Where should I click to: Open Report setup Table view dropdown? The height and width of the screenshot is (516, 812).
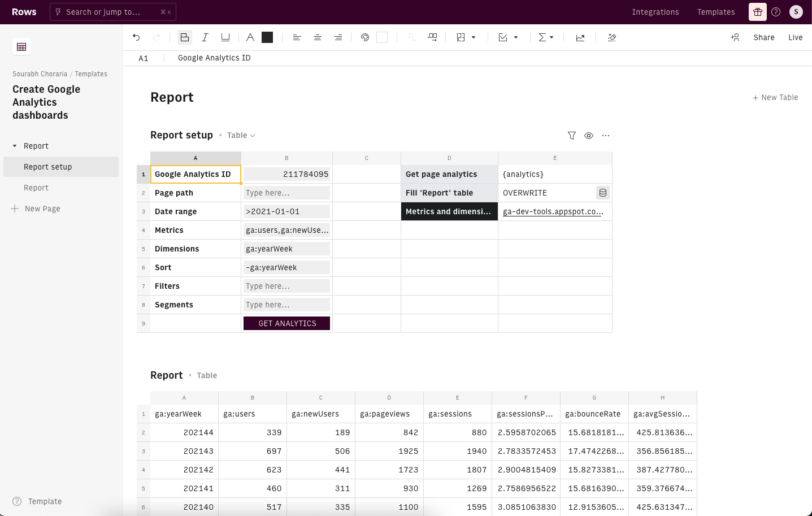(x=241, y=135)
